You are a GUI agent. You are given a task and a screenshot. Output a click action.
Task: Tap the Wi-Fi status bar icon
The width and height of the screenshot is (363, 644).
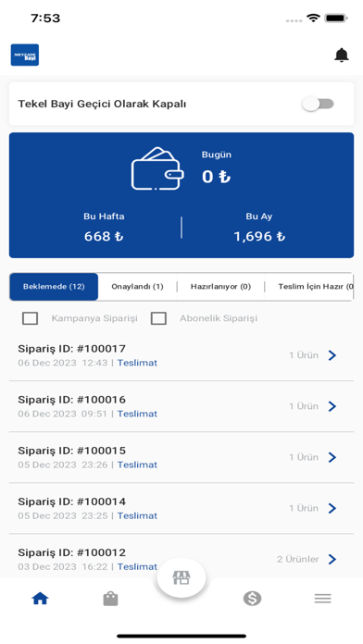(313, 19)
